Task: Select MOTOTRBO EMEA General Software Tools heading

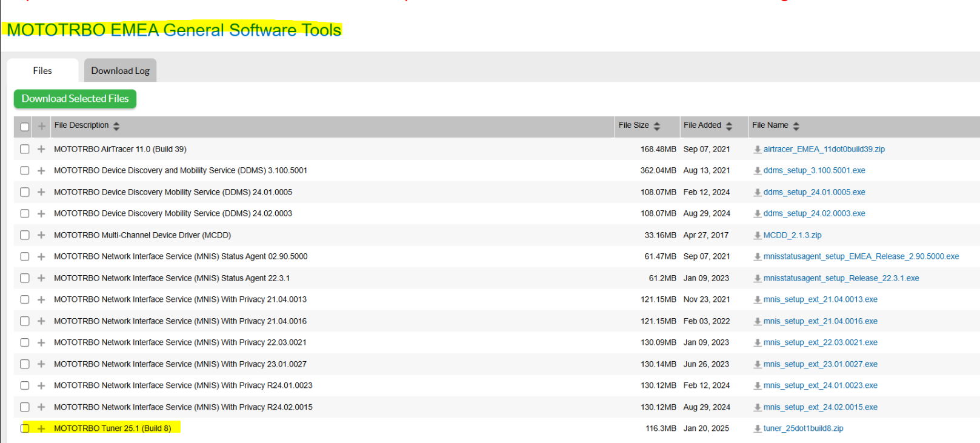Action: coord(174,30)
